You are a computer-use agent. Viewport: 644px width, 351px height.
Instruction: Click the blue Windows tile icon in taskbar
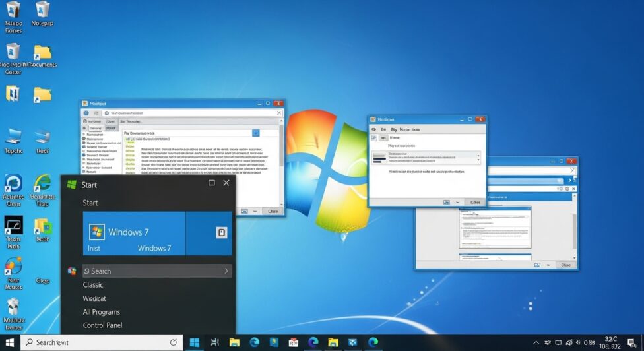(194, 342)
